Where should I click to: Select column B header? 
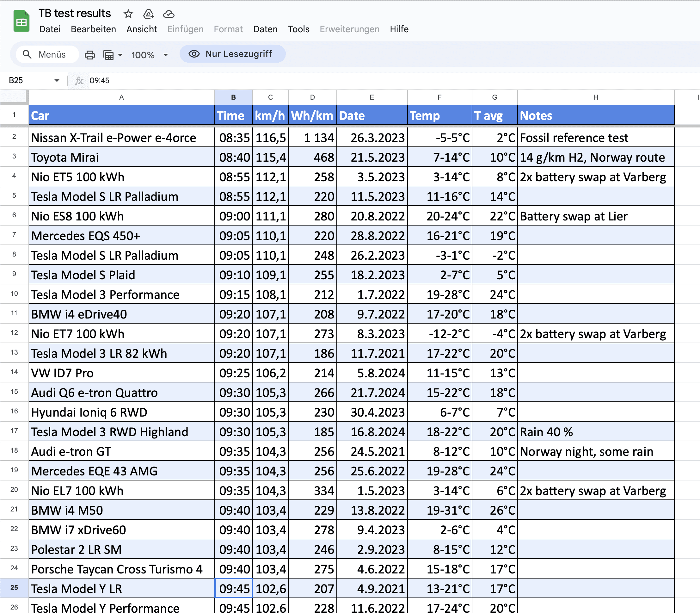[234, 97]
